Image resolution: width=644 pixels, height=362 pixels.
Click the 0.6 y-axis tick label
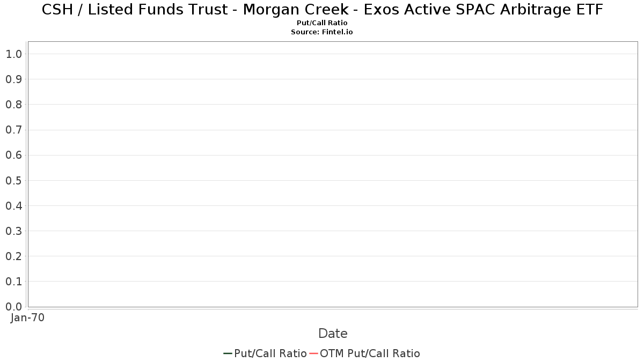click(x=13, y=155)
